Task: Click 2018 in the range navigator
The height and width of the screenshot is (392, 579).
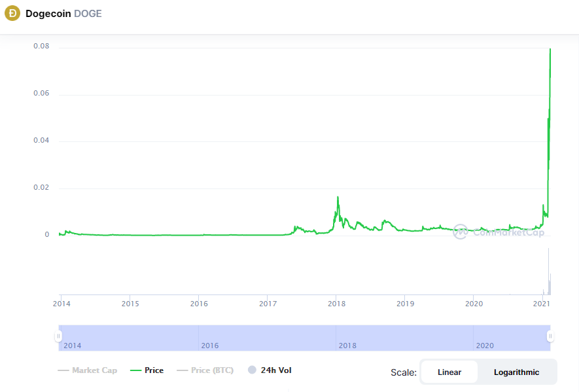Action: (347, 346)
